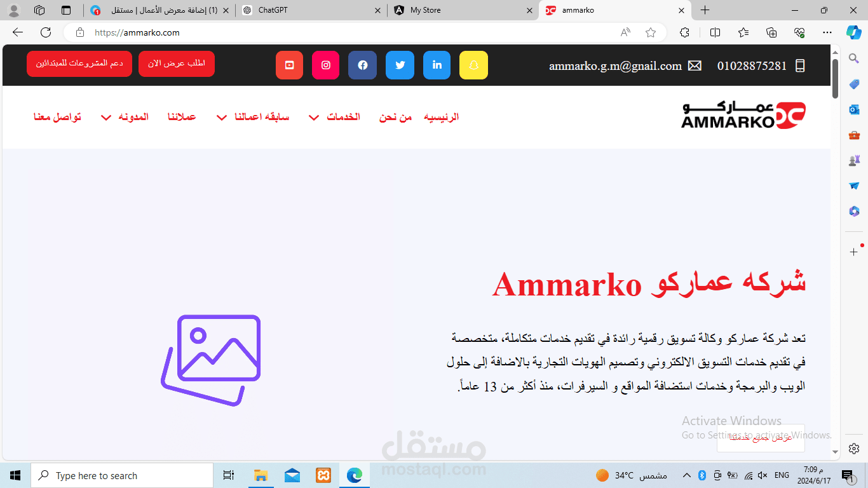868x488 pixels.
Task: Click the browser Back arrow
Action: tap(18, 32)
